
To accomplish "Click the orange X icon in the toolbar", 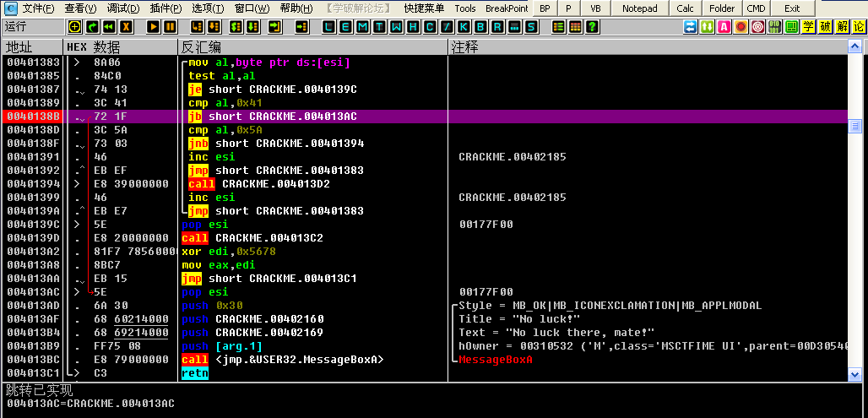I will pyautogui.click(x=127, y=26).
